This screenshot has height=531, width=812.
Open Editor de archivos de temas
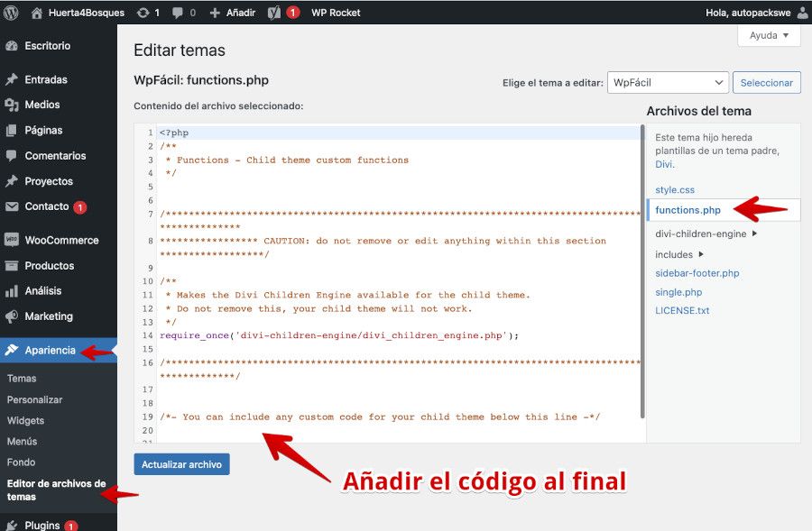click(57, 490)
